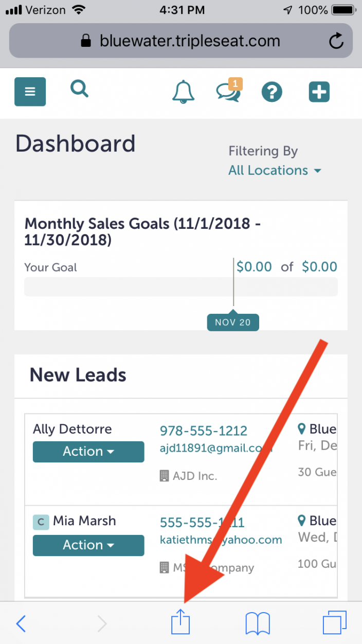Open the help question mark icon
The width and height of the screenshot is (362, 644).
(272, 92)
